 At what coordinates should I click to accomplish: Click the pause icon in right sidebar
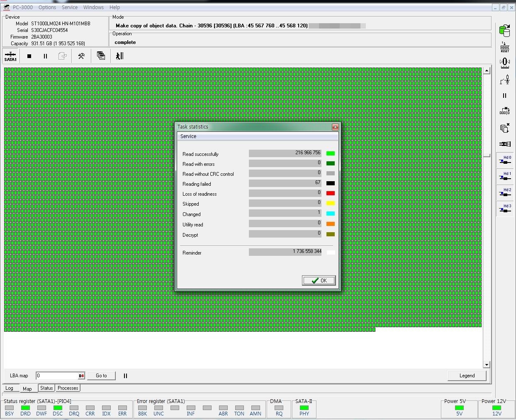505,95
